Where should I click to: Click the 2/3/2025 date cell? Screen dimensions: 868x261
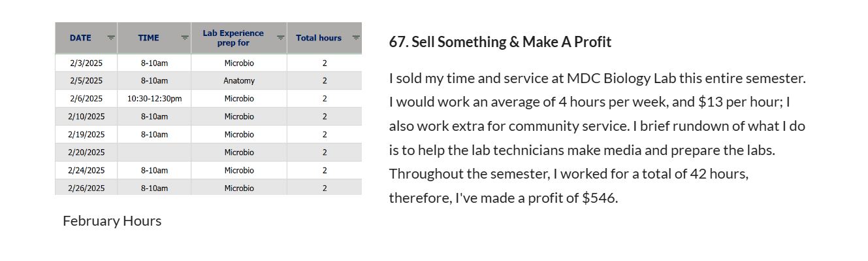(x=86, y=63)
